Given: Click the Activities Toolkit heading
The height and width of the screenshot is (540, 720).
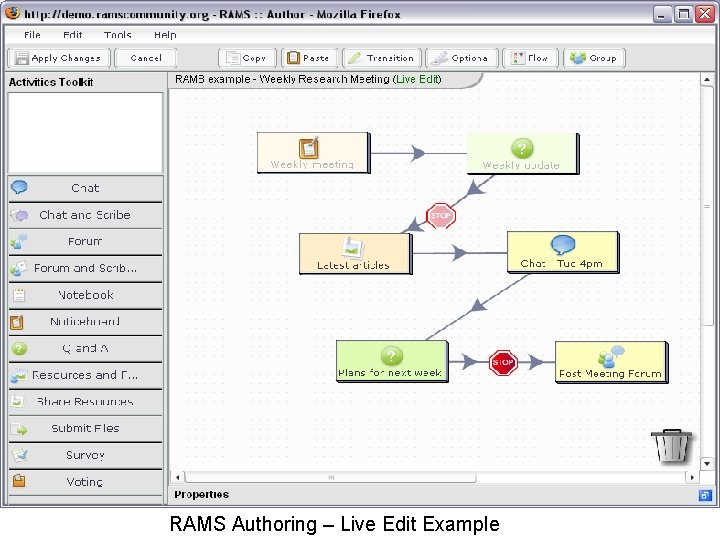Looking at the screenshot, I should click(x=51, y=82).
